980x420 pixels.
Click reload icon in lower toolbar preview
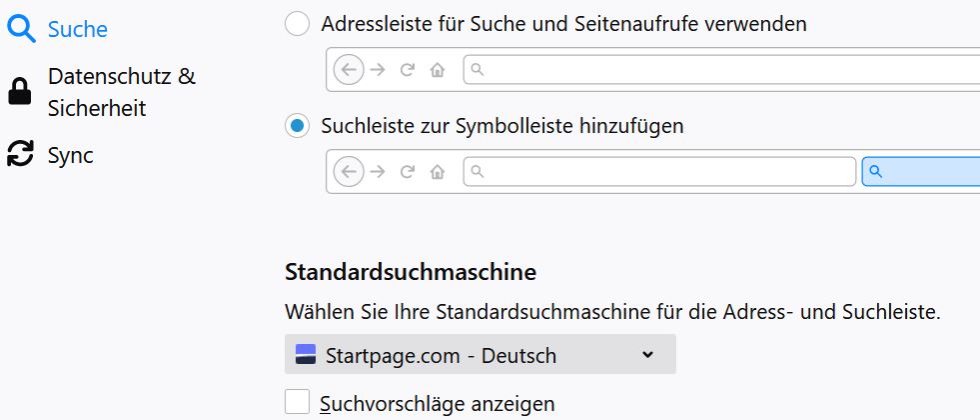pos(407,172)
